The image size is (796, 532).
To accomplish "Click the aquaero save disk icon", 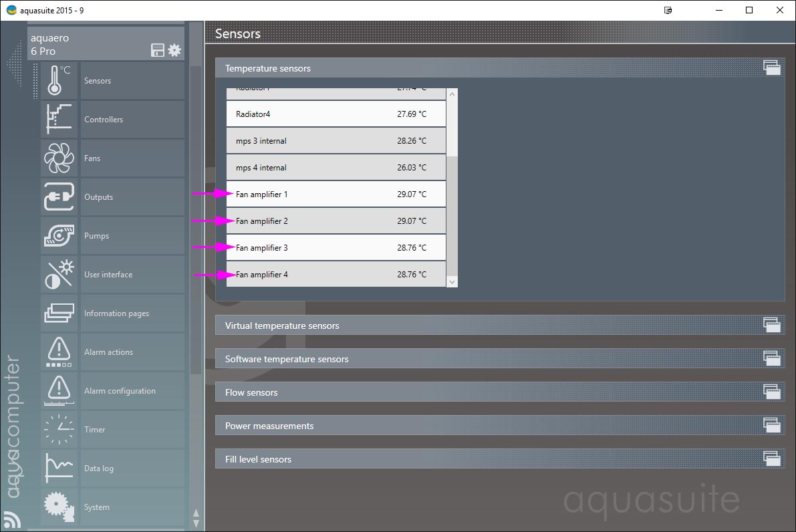I will click(x=158, y=50).
